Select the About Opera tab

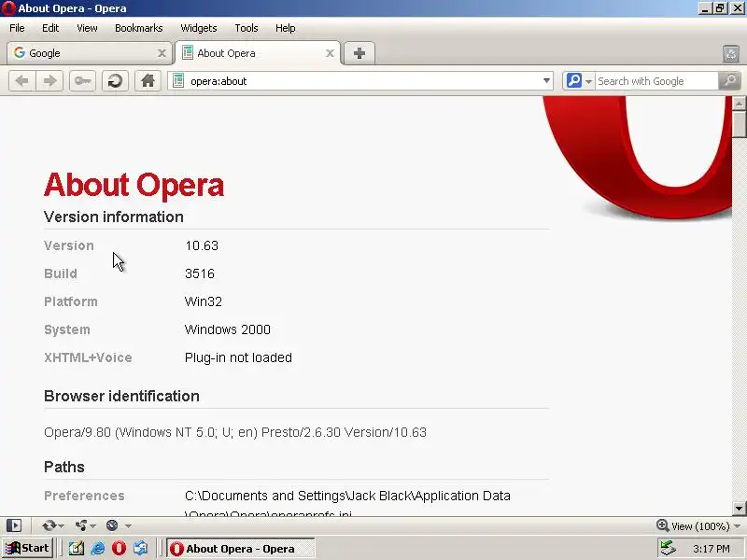coord(258,53)
